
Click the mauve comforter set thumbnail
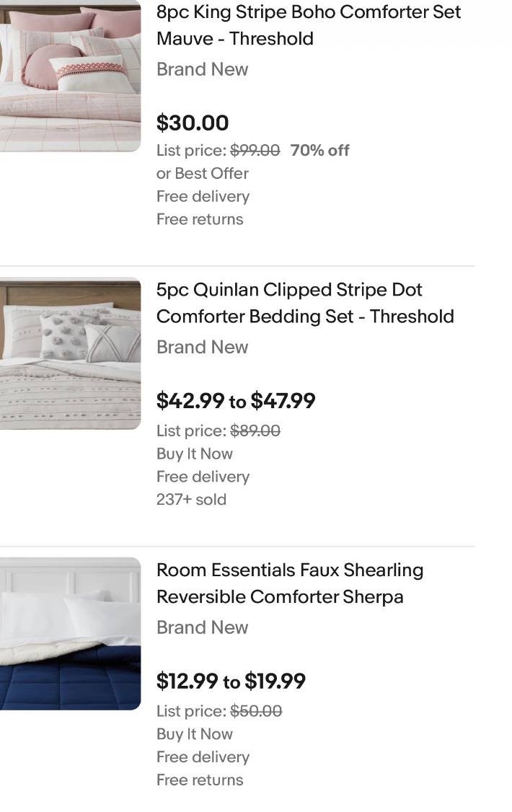click(x=70, y=76)
